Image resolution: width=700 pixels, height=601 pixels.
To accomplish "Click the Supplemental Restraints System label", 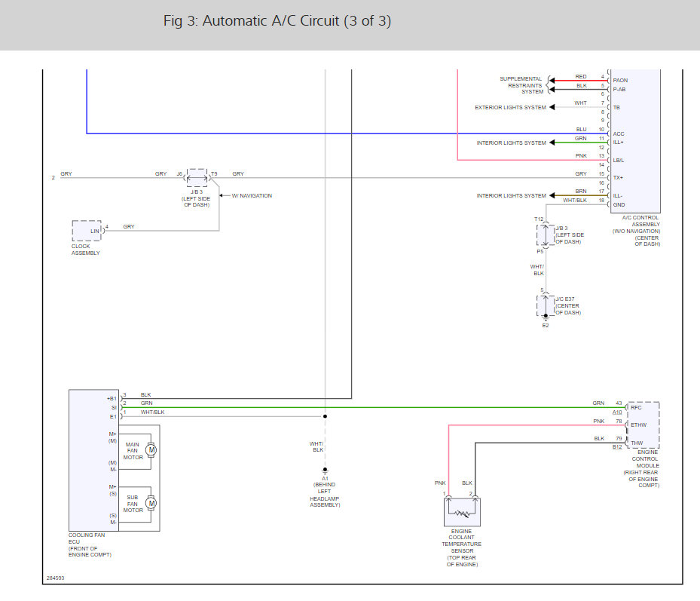I will click(x=521, y=85).
